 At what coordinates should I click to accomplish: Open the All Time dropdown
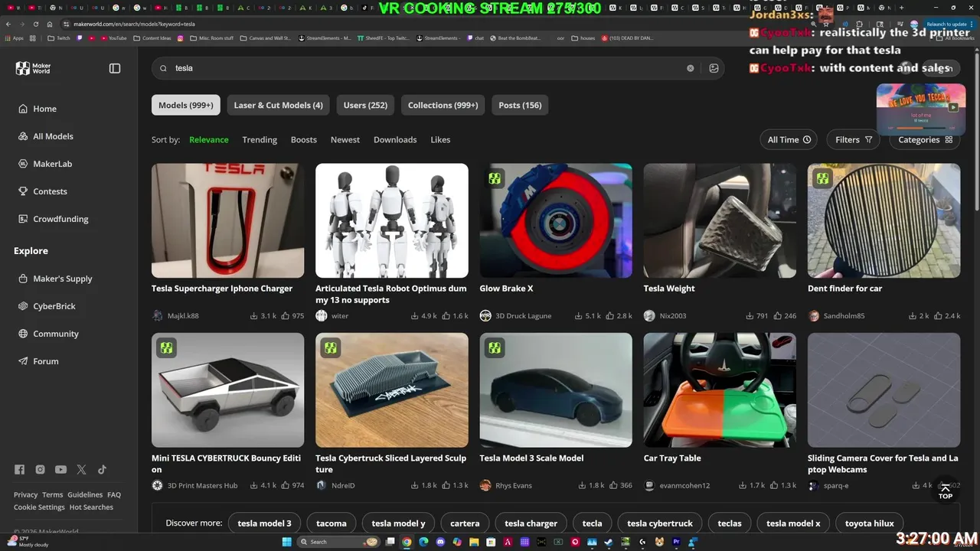click(789, 139)
